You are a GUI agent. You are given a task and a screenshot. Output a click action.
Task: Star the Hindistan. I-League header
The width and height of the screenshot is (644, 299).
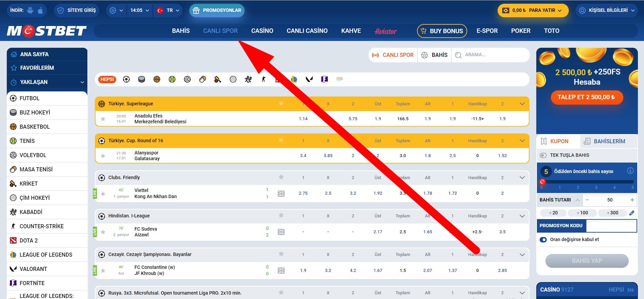pyautogui.click(x=281, y=215)
